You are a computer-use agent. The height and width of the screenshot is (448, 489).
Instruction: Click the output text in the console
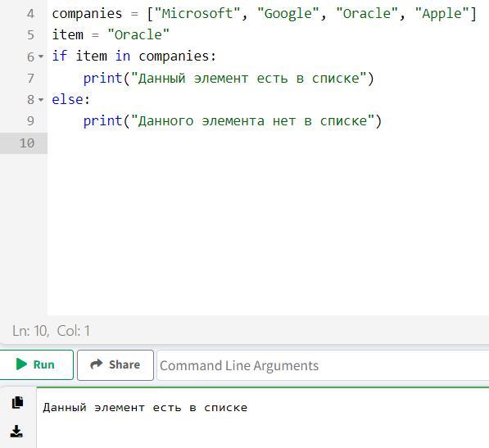(x=145, y=408)
